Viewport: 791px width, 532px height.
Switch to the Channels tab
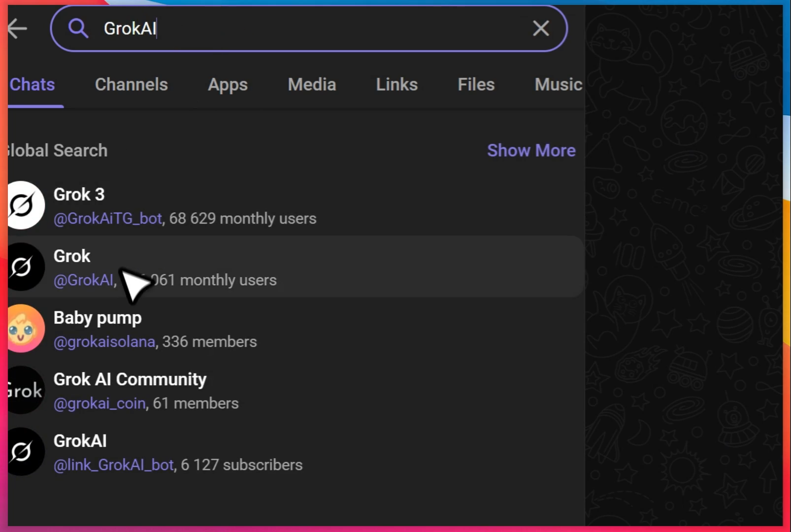(132, 85)
